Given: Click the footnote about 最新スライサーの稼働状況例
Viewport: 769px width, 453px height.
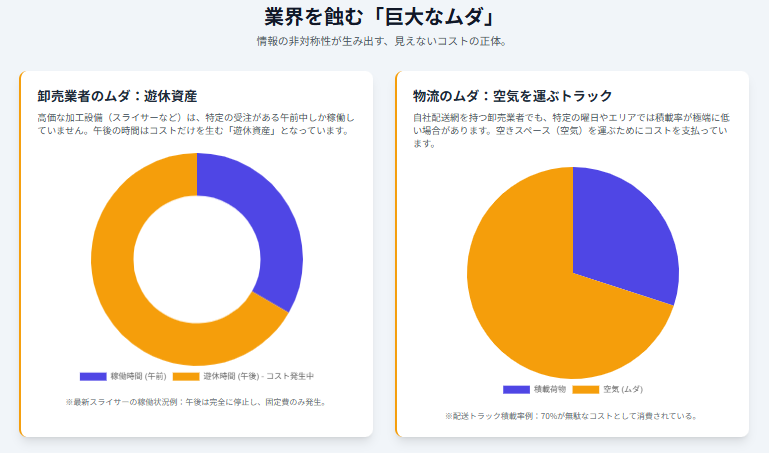Looking at the screenshot, I should [x=196, y=402].
